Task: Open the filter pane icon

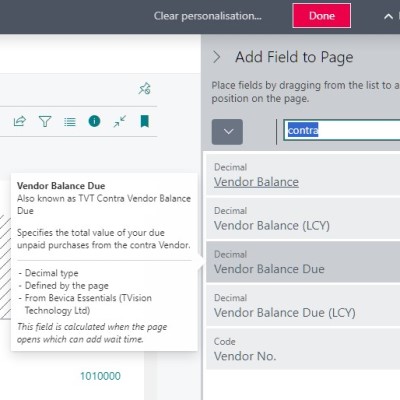Action: pos(45,122)
